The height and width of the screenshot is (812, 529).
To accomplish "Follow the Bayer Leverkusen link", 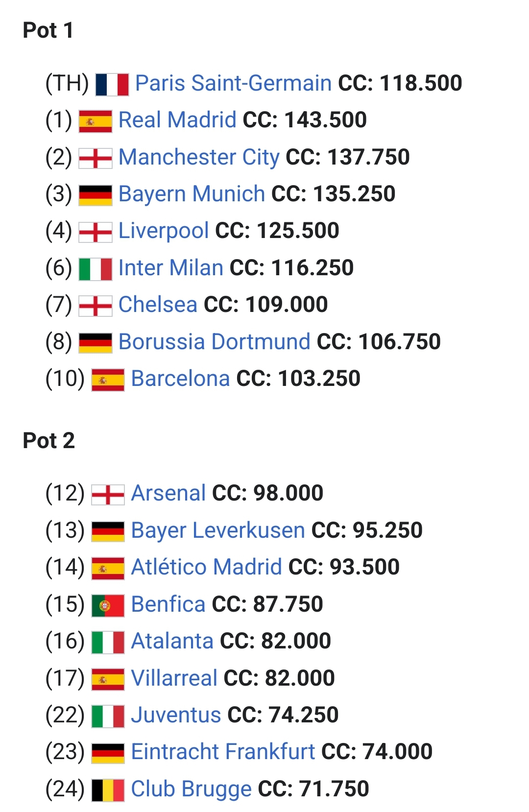I will tap(218, 530).
